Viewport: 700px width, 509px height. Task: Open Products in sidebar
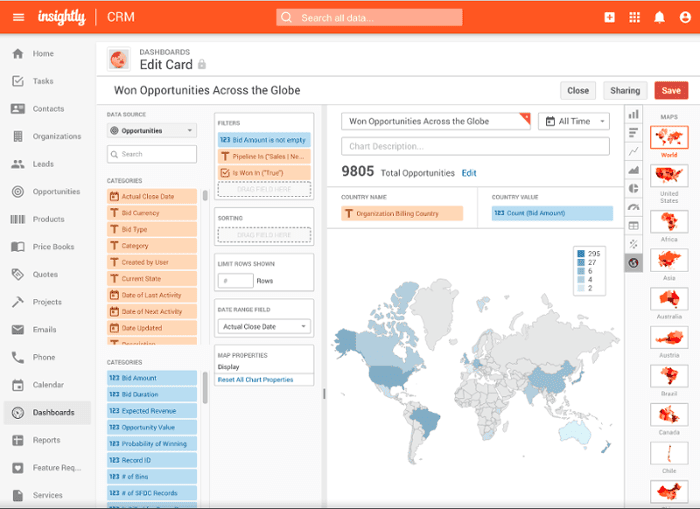coord(48,219)
